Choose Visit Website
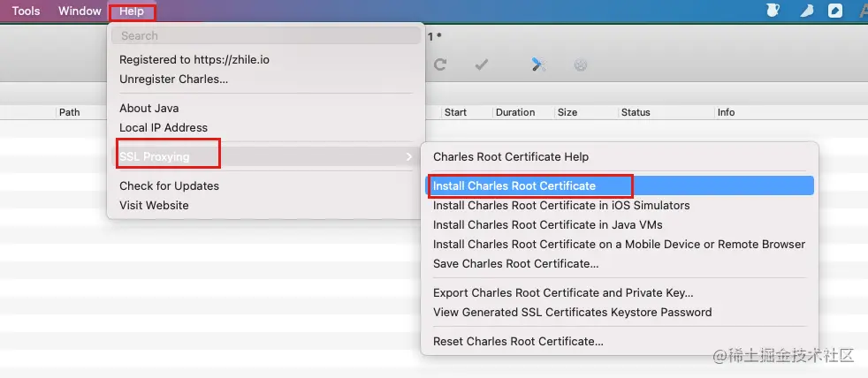This screenshot has width=868, height=378. coord(266,205)
